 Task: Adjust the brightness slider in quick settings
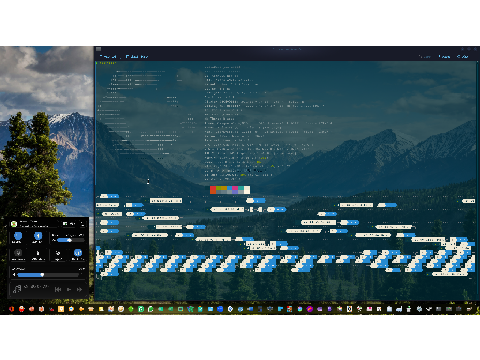[71, 240]
